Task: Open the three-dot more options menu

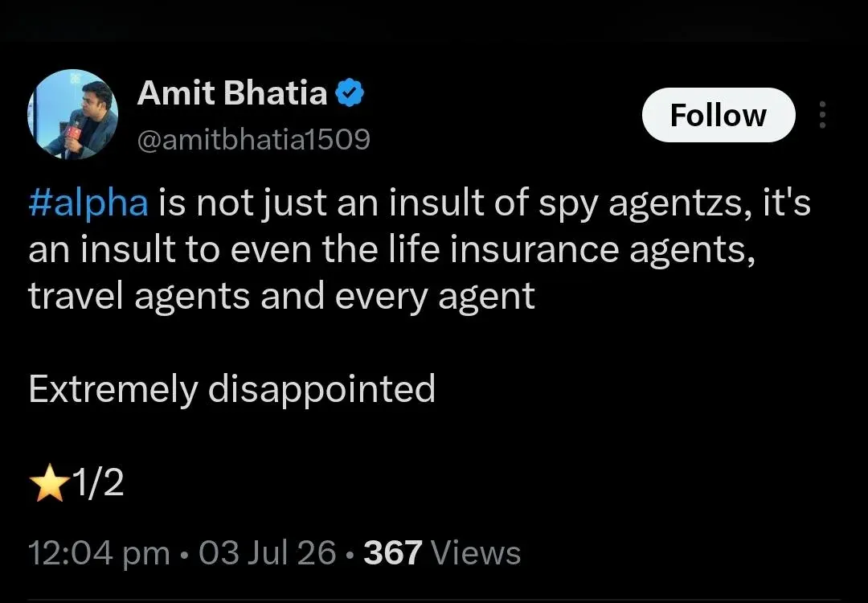Action: pos(822,115)
